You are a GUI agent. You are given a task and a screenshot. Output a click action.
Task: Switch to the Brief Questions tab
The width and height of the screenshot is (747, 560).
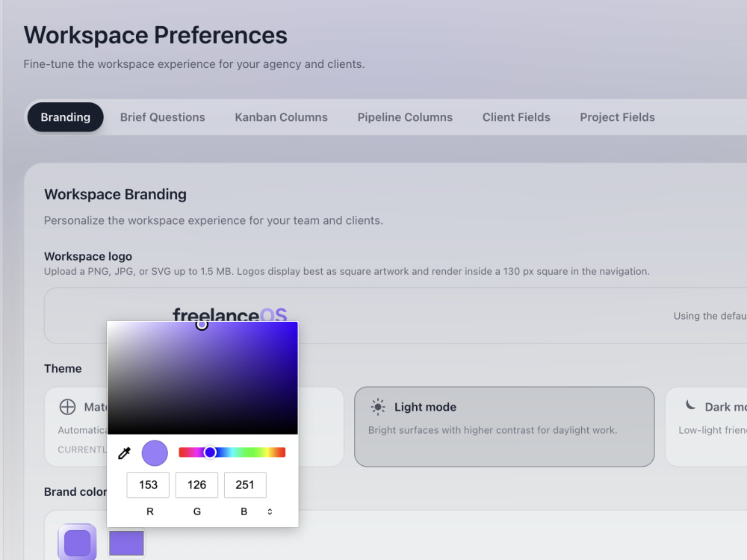(x=162, y=117)
